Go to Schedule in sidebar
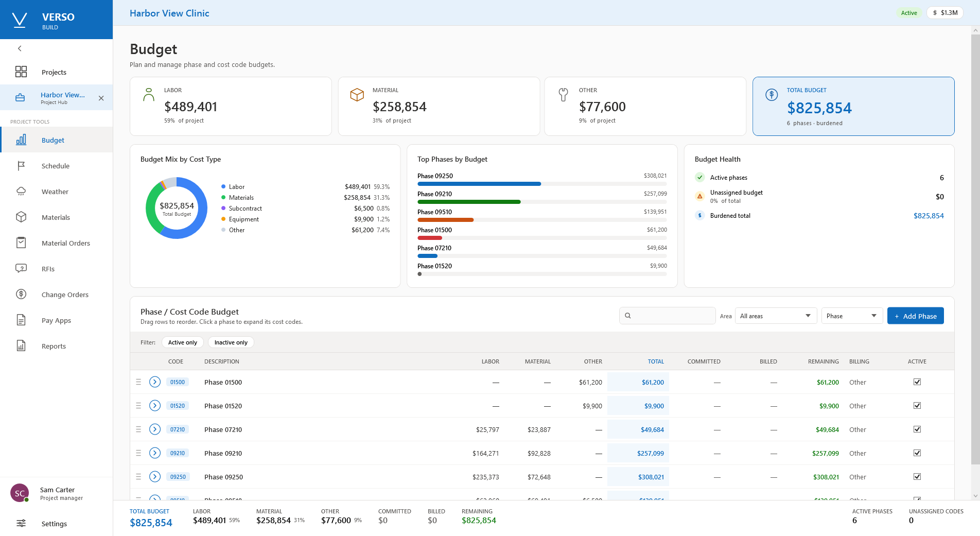The image size is (980, 536). 56,166
